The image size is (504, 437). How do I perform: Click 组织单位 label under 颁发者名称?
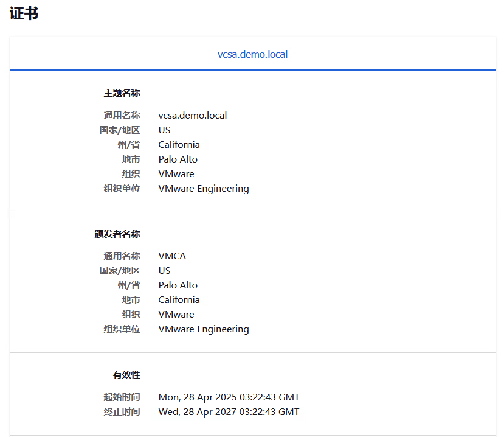(x=122, y=329)
